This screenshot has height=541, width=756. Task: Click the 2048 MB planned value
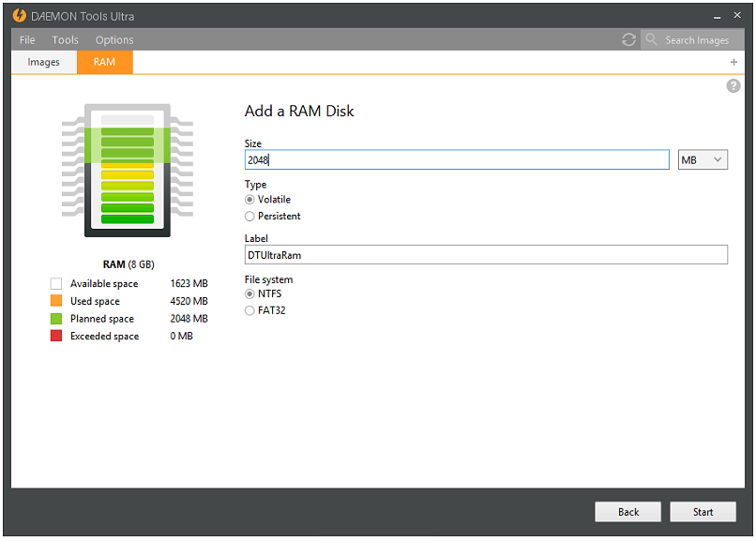pos(189,319)
